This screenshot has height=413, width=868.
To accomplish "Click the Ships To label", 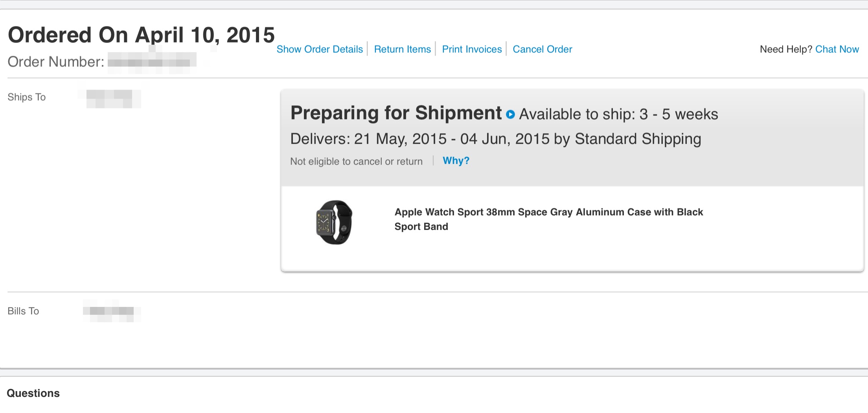I will pos(27,97).
